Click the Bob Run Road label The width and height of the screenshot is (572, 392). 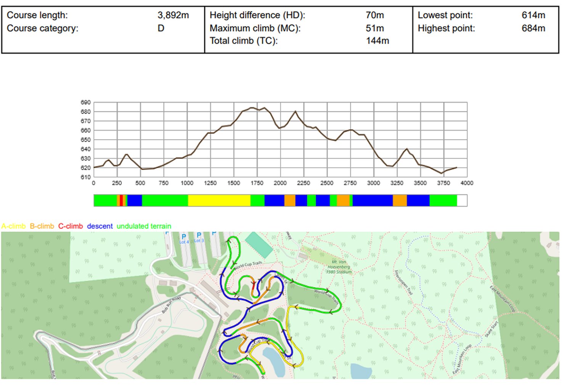(171, 305)
